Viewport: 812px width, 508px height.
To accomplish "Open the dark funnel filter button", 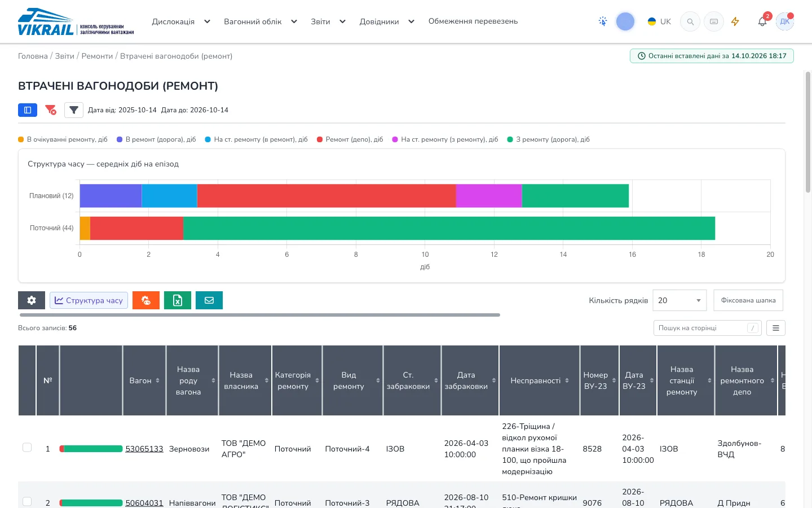I will point(74,110).
